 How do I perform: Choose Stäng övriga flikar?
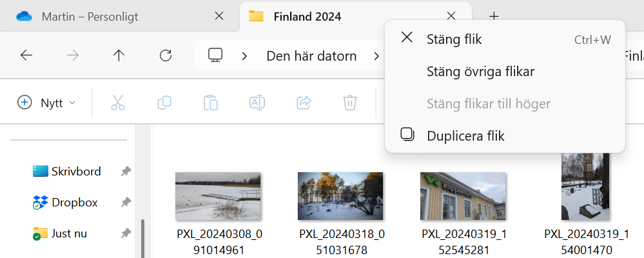click(480, 71)
